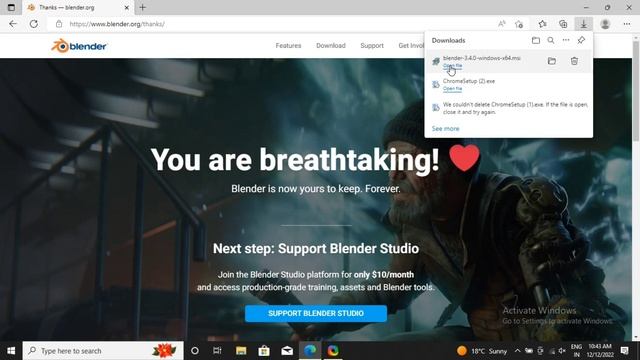Click the address bar URL
Screen dimensions: 640x360
click(117, 24)
